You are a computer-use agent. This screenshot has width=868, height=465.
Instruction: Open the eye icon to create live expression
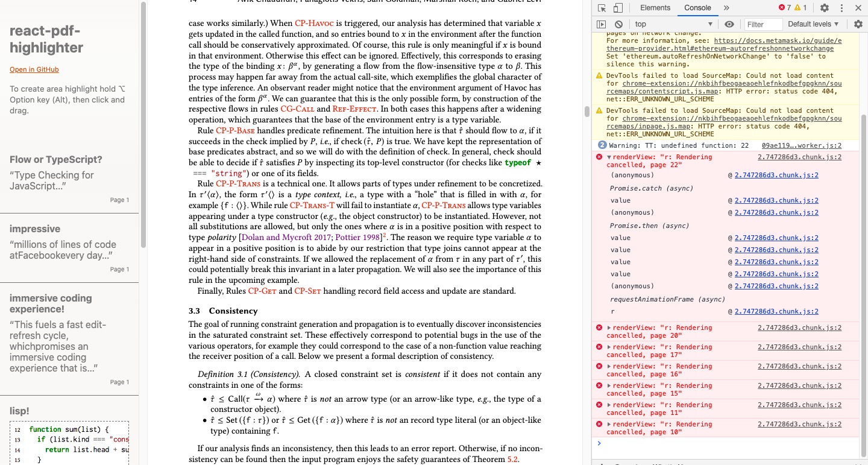(x=729, y=24)
